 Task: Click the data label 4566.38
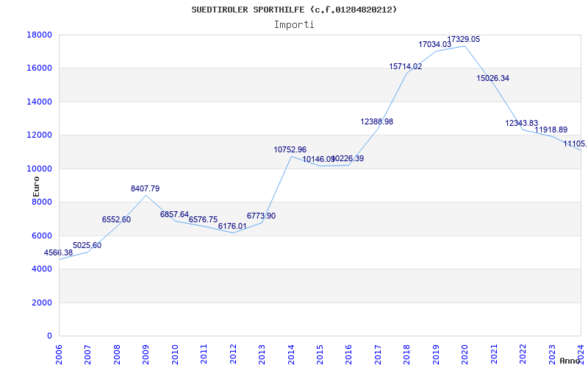(x=59, y=252)
